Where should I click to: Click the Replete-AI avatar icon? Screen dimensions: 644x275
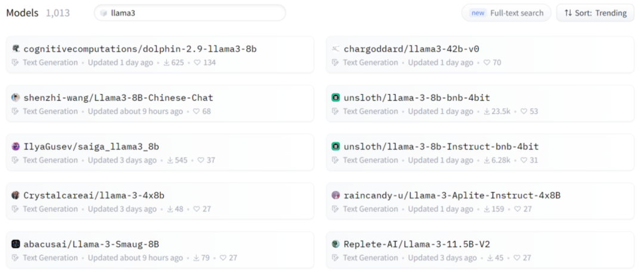(336, 244)
